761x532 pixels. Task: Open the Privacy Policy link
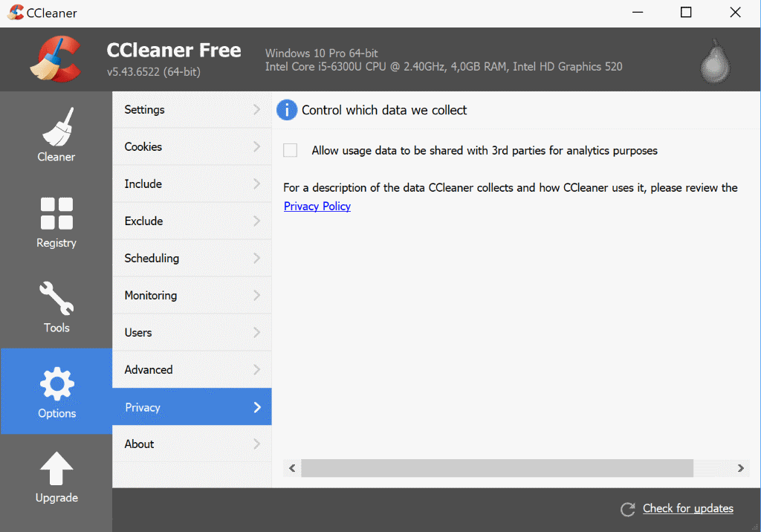click(317, 207)
